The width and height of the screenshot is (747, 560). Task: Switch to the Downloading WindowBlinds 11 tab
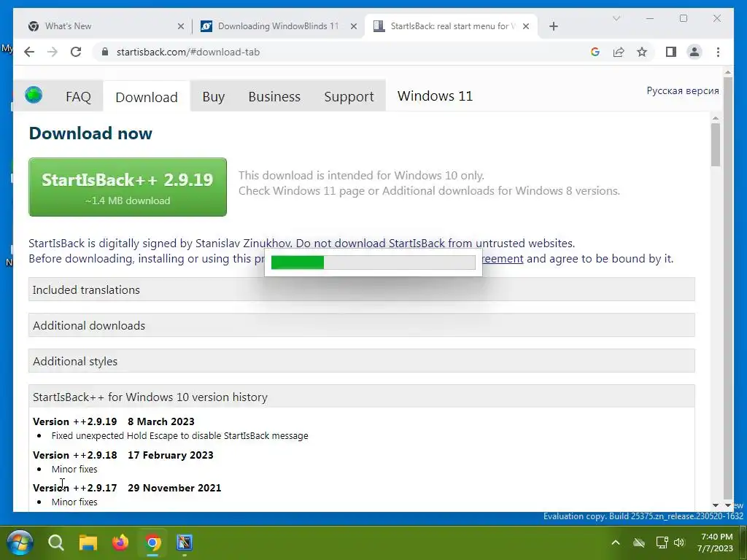[277, 26]
